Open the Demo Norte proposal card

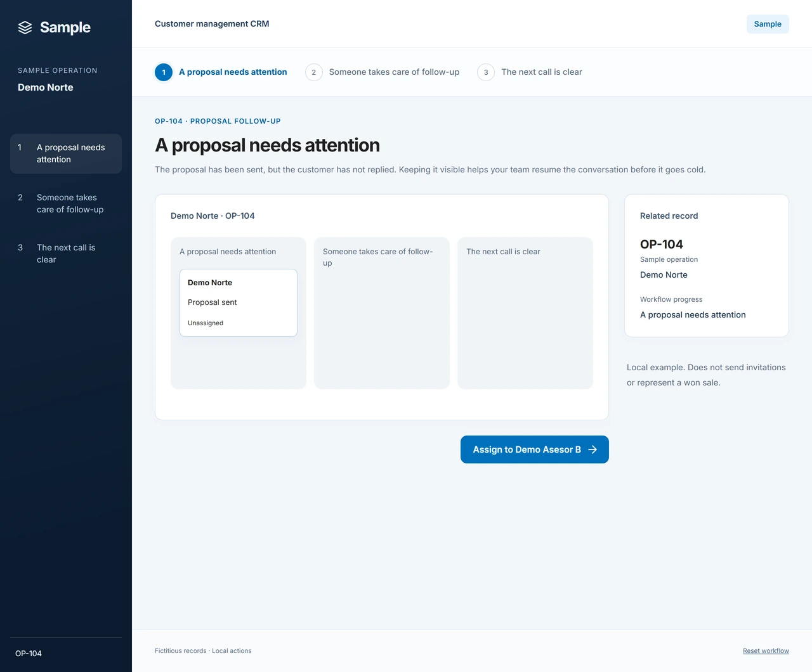pos(239,302)
